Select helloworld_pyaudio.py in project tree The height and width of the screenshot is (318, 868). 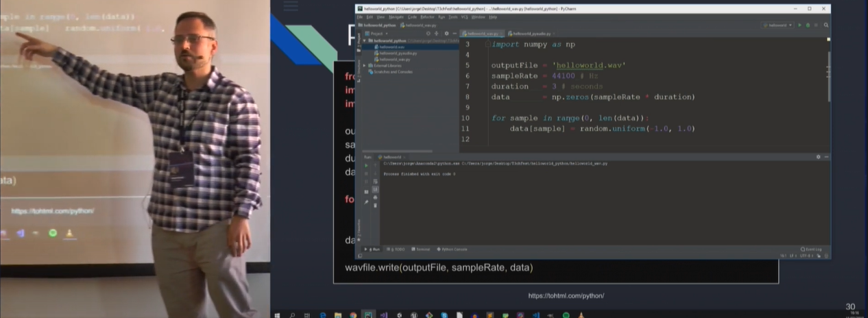[x=396, y=53]
